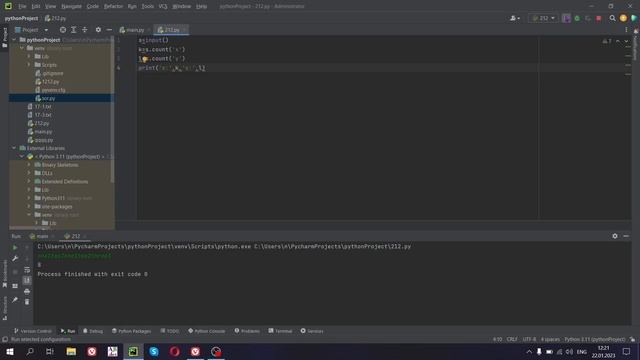Expand the Binary Skeletons node

click(29, 165)
